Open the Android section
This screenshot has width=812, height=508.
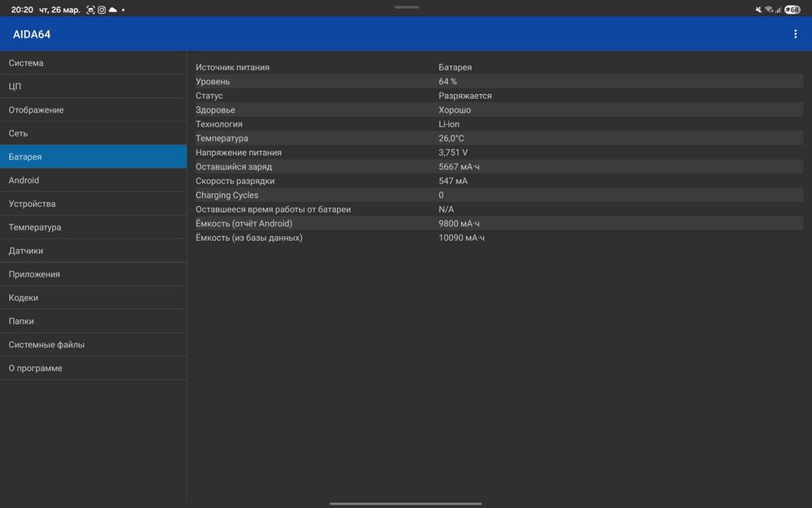(x=93, y=180)
